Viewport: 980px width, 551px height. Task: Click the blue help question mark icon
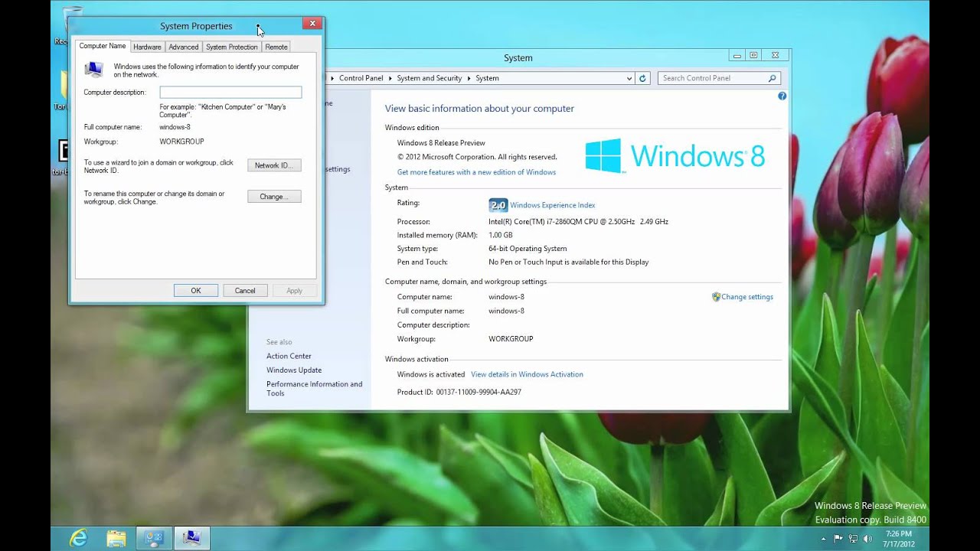782,96
